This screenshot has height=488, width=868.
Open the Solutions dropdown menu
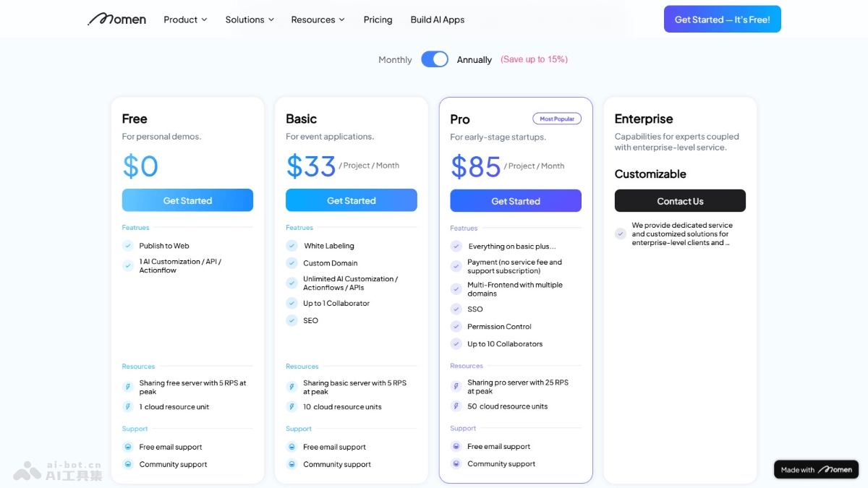250,20
